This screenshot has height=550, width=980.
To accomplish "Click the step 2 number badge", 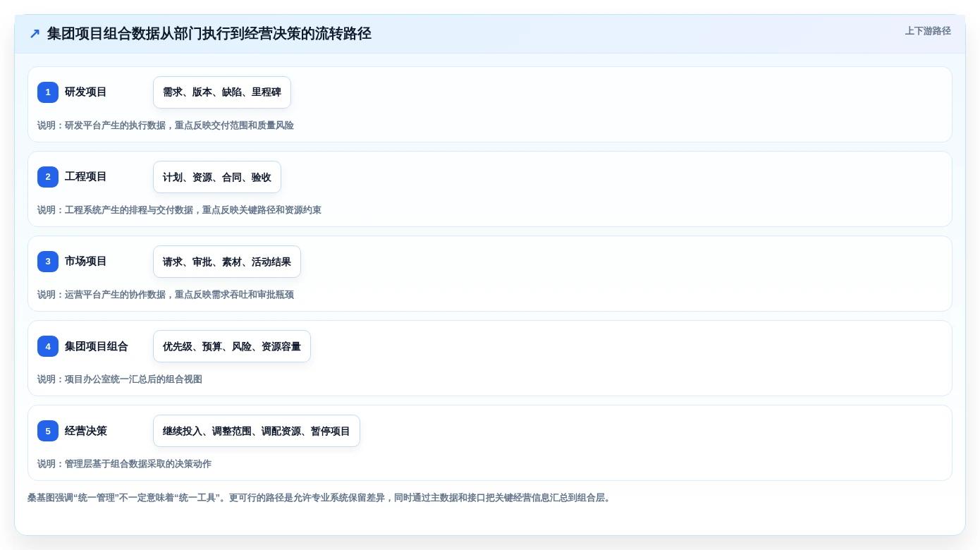I will pos(48,177).
